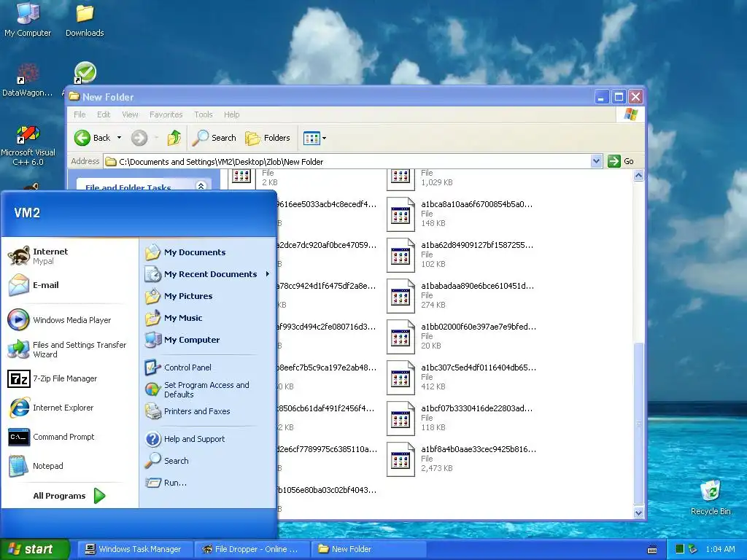Open Downloads desktop folder
Viewport: 747px width, 560px height.
85,20
